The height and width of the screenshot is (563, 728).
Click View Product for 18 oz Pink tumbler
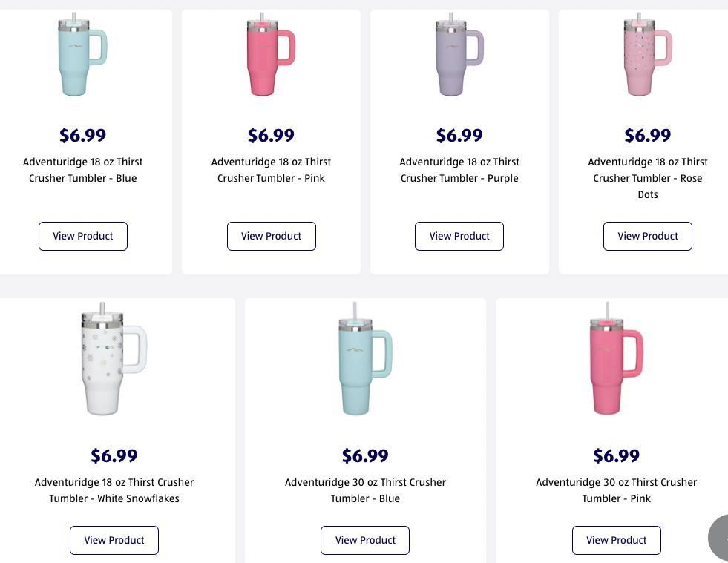pos(272,236)
